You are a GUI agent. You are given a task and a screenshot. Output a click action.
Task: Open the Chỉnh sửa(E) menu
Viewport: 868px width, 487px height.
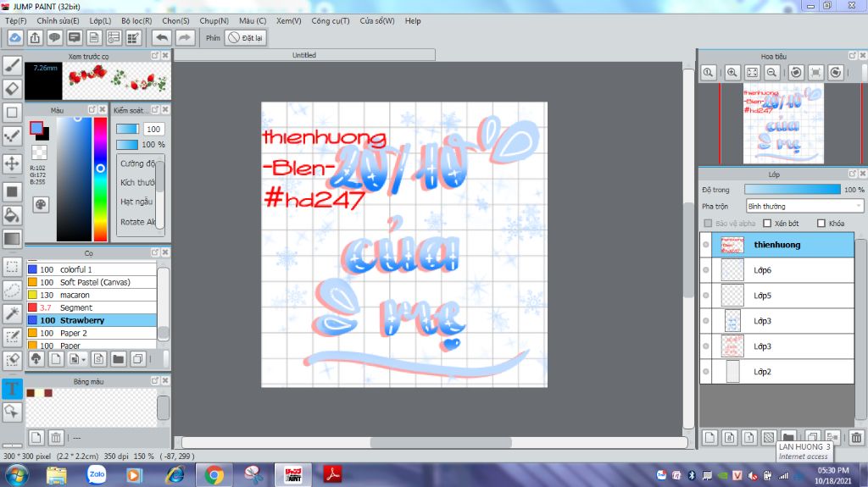click(58, 20)
